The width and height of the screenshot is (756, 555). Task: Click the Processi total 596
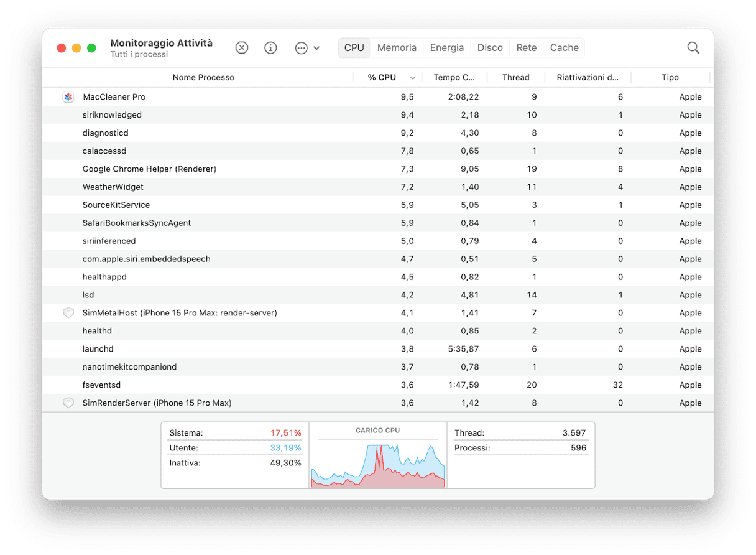pyautogui.click(x=579, y=448)
